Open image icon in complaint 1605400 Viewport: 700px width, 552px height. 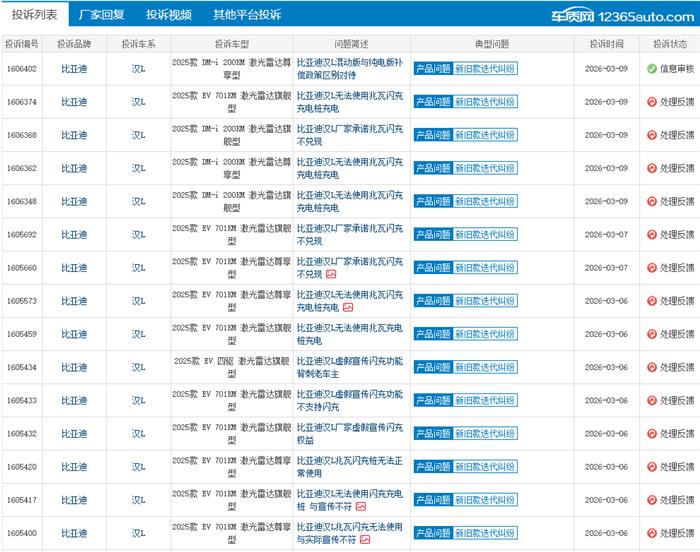365,539
